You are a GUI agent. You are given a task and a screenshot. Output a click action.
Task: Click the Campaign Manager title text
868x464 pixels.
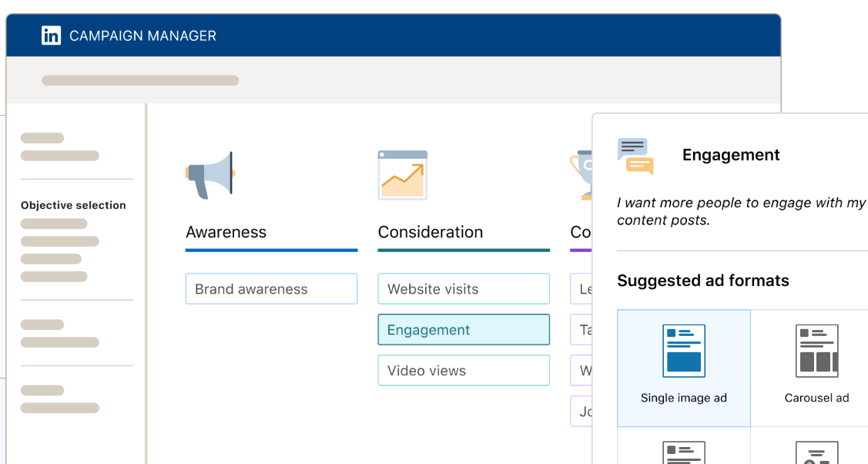pyautogui.click(x=142, y=35)
